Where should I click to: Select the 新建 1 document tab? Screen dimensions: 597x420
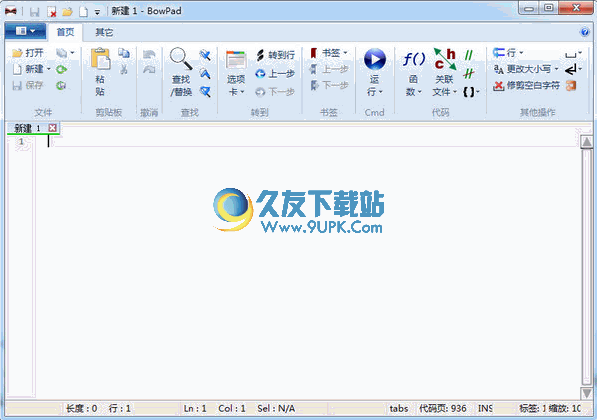click(27, 129)
